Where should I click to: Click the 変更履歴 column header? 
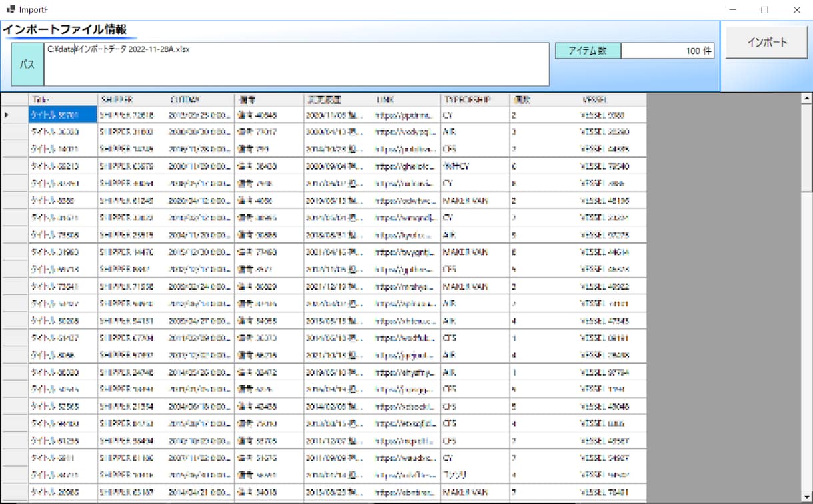pos(337,99)
